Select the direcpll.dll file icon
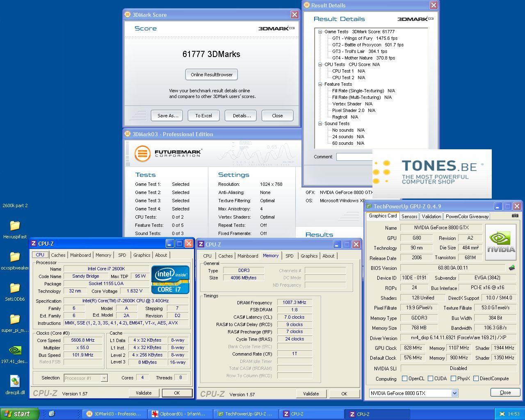The width and height of the screenshot is (525, 420). (x=15, y=381)
